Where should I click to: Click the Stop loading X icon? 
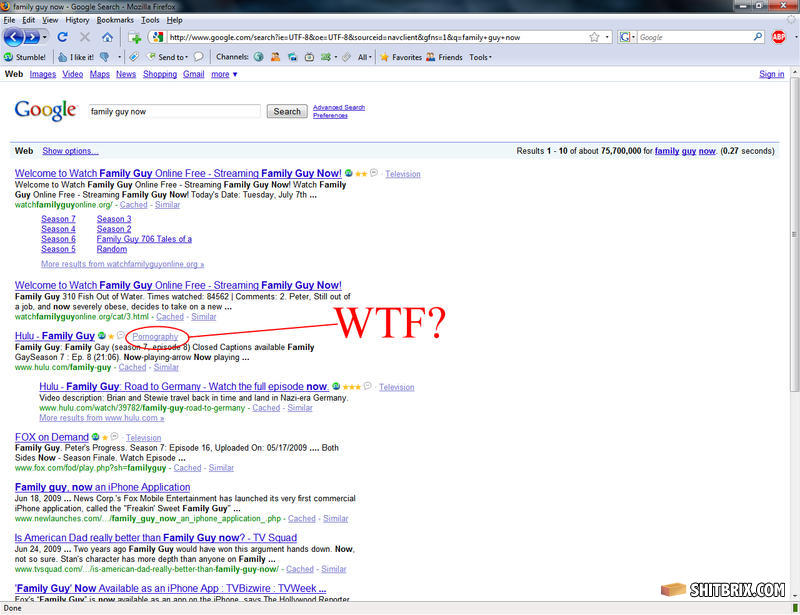coord(85,37)
